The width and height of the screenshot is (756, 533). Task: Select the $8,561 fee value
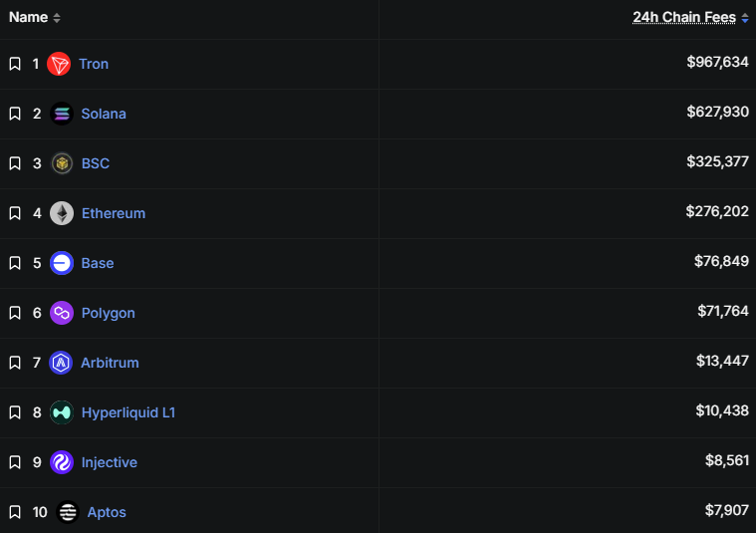[x=726, y=460]
